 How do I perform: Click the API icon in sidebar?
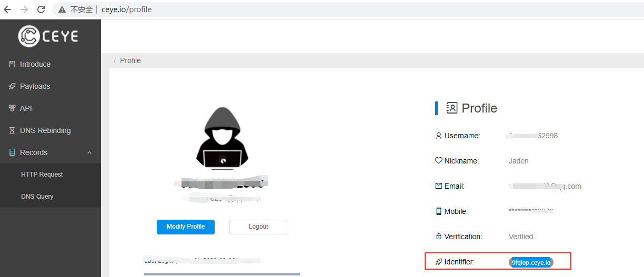click(x=12, y=108)
